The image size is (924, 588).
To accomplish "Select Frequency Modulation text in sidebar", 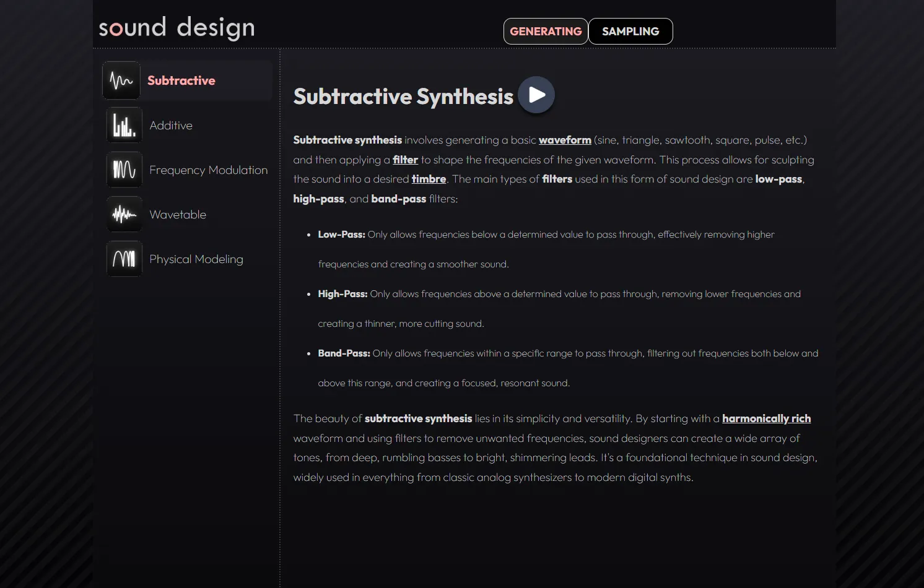I will pyautogui.click(x=209, y=170).
